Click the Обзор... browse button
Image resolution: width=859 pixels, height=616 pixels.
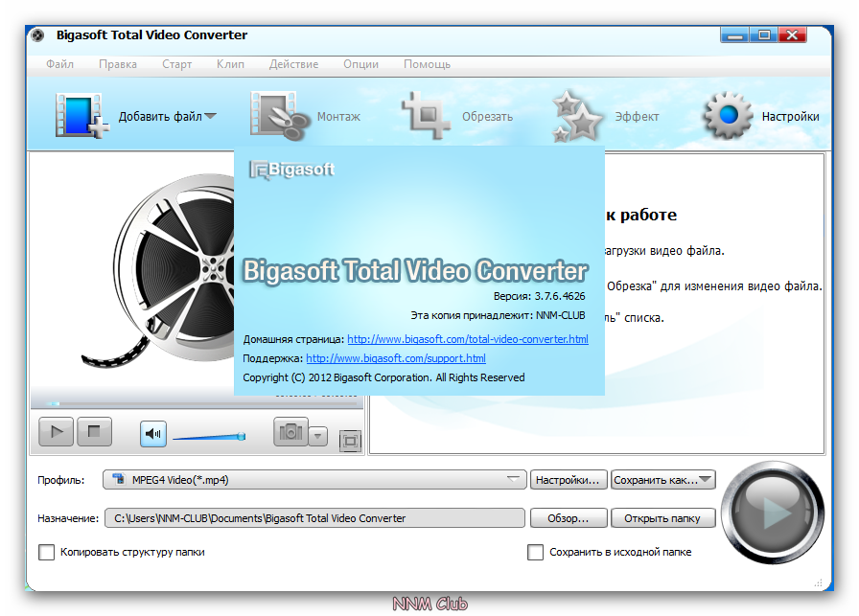(x=569, y=518)
